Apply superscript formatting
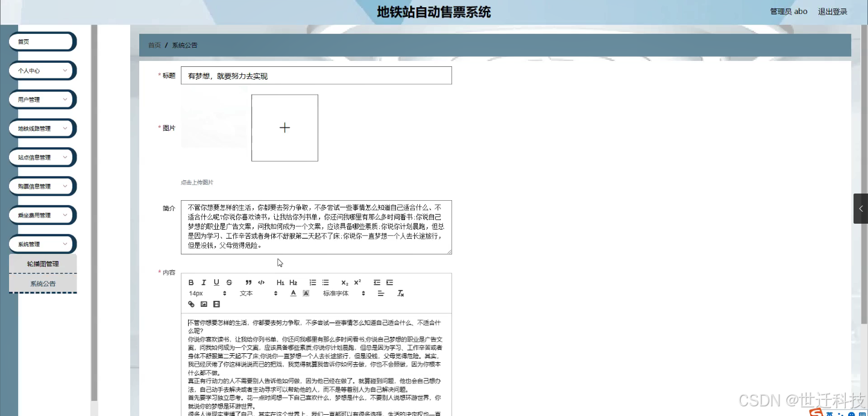The width and height of the screenshot is (868, 416). click(x=357, y=283)
